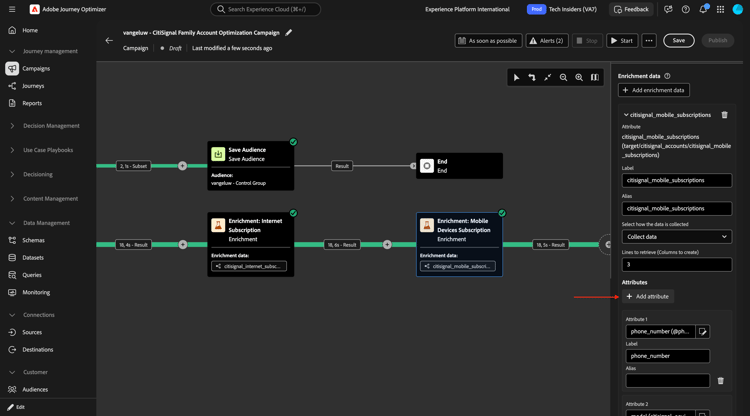
Task: Collapse the citisignal_mobile_subscriptions enrichment block
Action: pyautogui.click(x=626, y=115)
